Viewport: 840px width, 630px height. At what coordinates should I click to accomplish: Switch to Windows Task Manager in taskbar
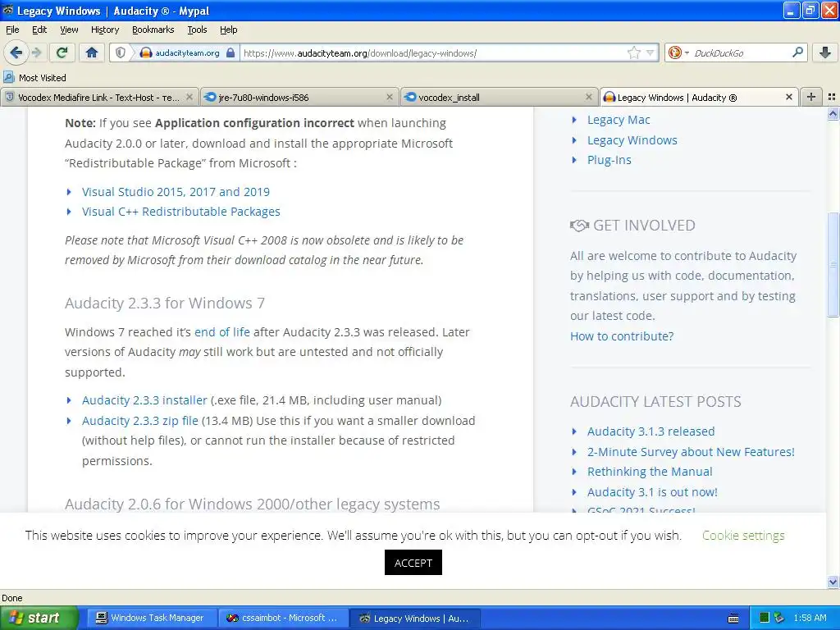(x=151, y=618)
